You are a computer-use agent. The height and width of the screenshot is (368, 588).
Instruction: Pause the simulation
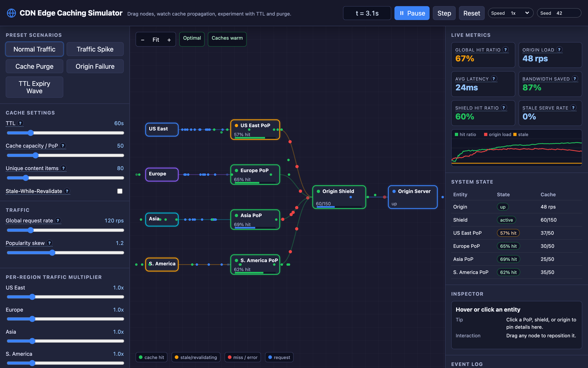(x=412, y=13)
